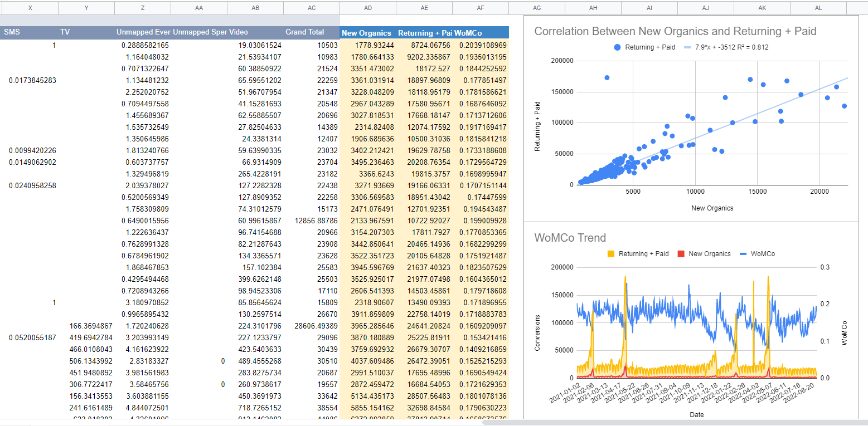The image size is (868, 426).
Task: Click the WoMCo Trend chart title
Action: coord(570,238)
